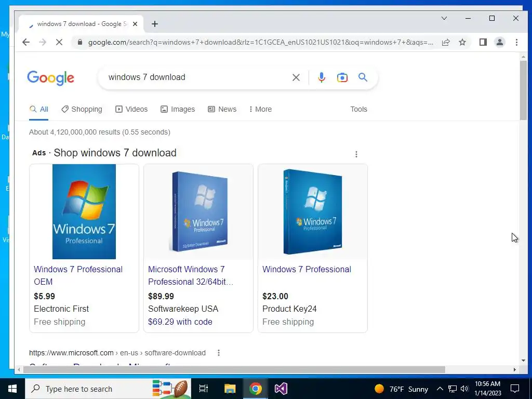
Task: Switch to Videos results tab
Action: [x=131, y=109]
